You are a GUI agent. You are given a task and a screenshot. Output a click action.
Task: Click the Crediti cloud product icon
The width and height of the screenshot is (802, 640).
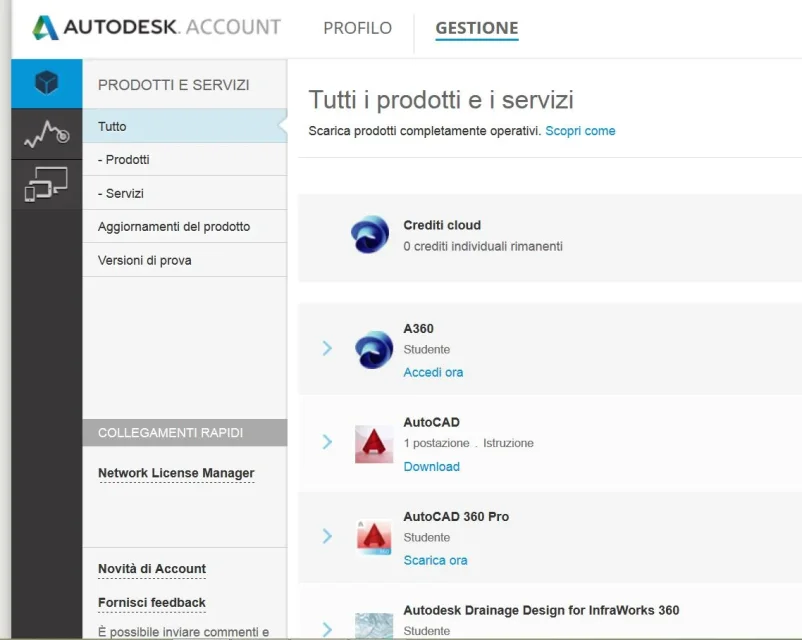click(370, 234)
